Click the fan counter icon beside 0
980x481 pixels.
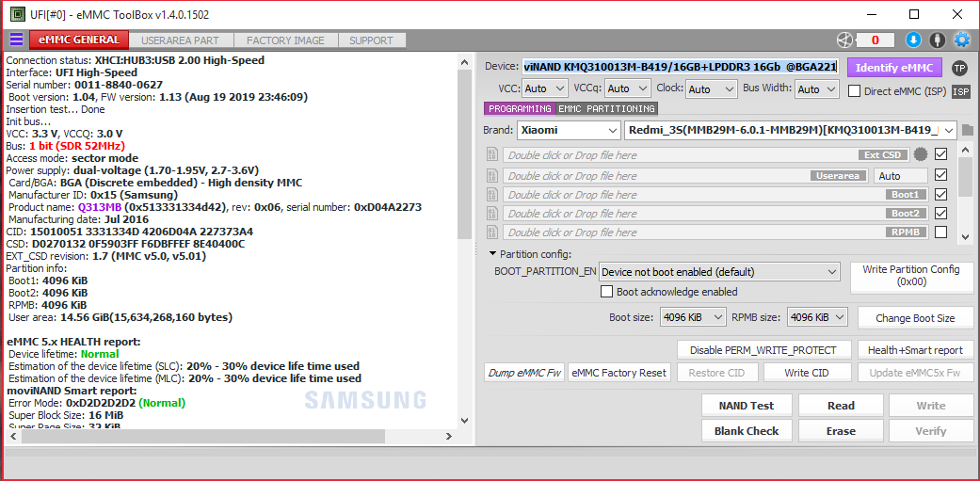click(x=845, y=40)
